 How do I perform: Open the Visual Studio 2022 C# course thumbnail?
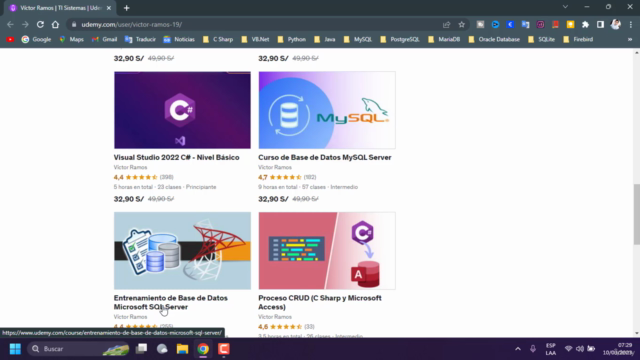(182, 110)
